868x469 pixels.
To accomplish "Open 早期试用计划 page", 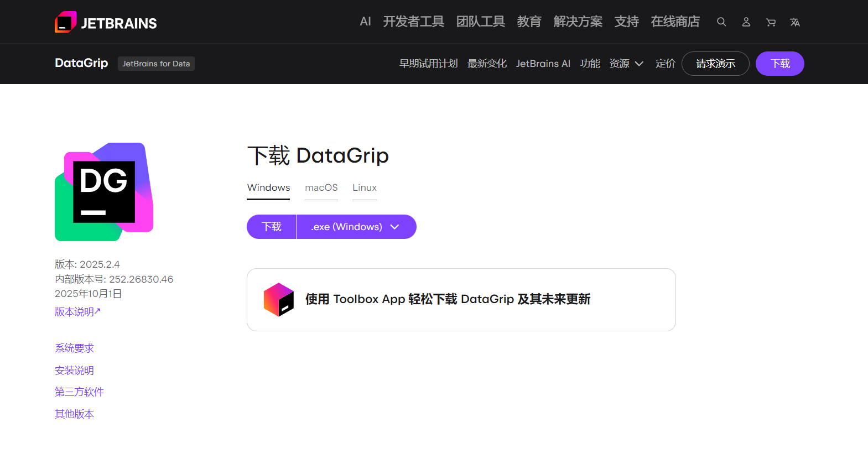I will pyautogui.click(x=429, y=64).
